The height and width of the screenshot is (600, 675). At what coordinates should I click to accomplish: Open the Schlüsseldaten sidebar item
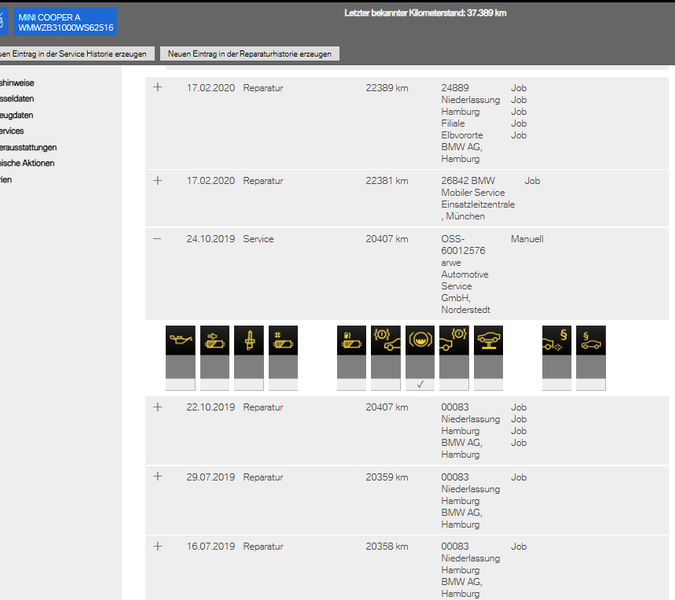coord(17,99)
